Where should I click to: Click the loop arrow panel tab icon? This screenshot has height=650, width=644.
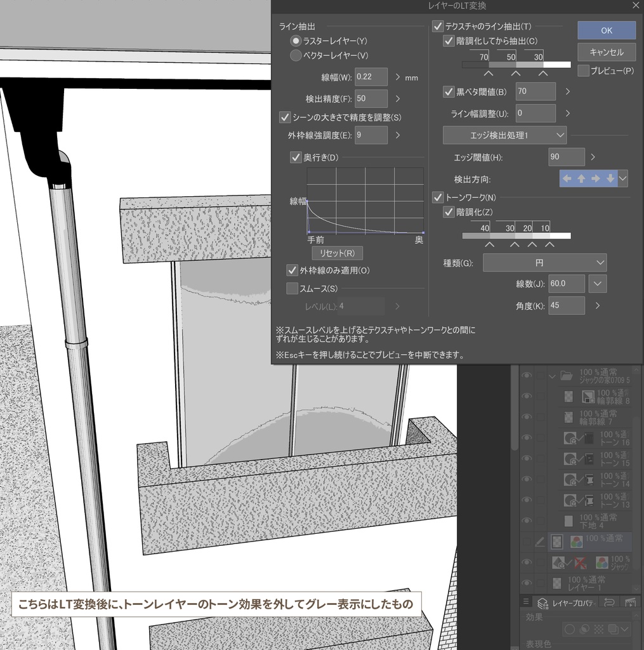[x=609, y=602]
